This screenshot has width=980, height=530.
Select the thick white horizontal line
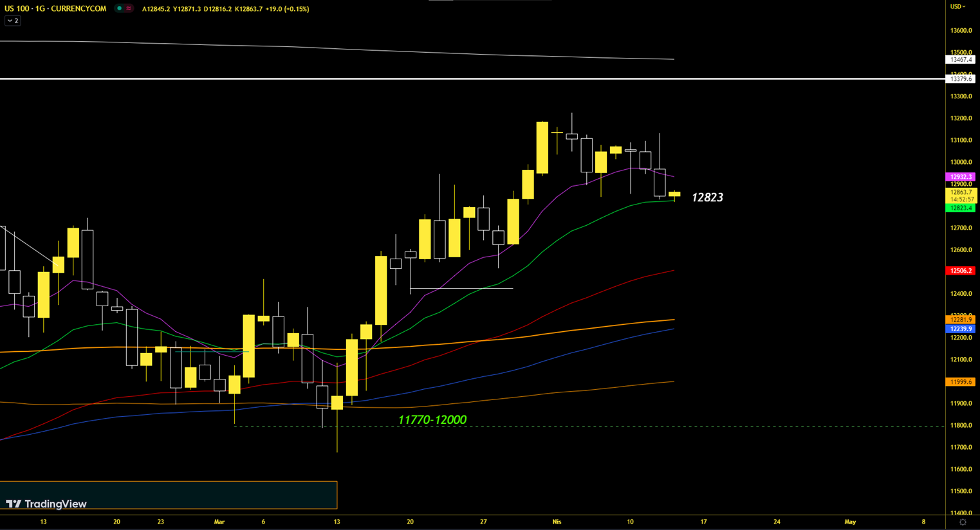click(x=450, y=78)
